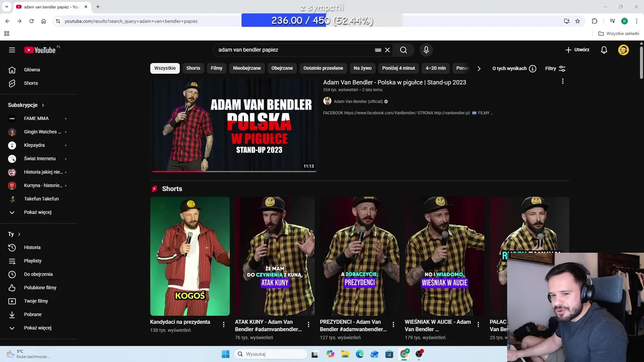This screenshot has height=362, width=644.
Task: Open options for ATAK KUNY short
Action: [x=308, y=325]
